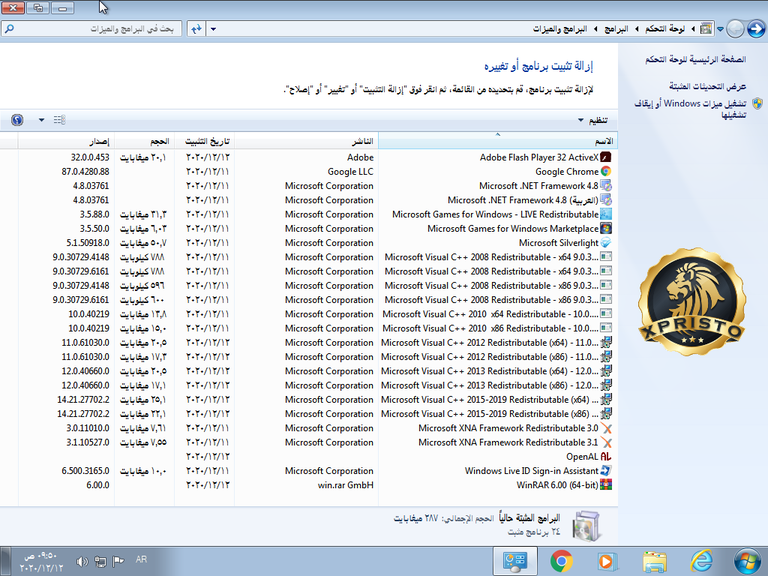Viewport: 768px width, 576px height.
Task: Click the Google LLC publisher cell
Action: (x=350, y=171)
